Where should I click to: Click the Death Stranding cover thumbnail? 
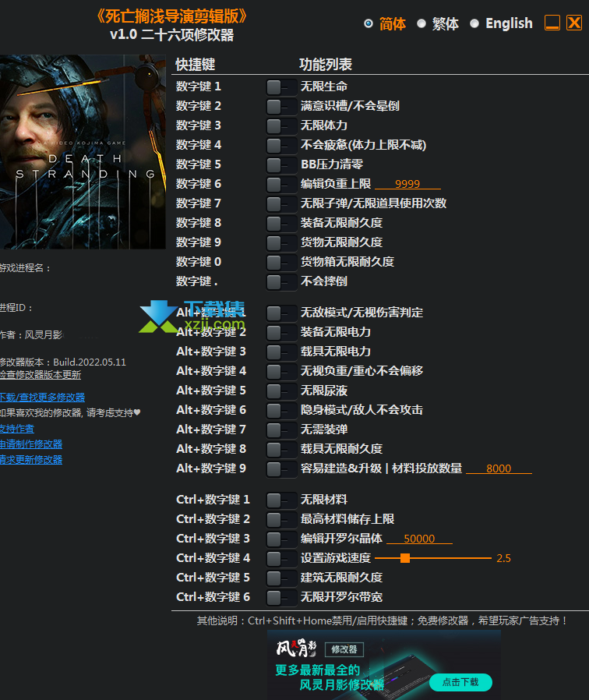83,152
